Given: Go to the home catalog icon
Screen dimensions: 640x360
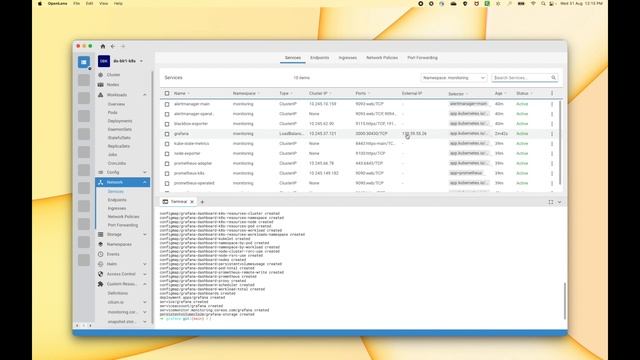Looking at the screenshot, I should click(103, 46).
